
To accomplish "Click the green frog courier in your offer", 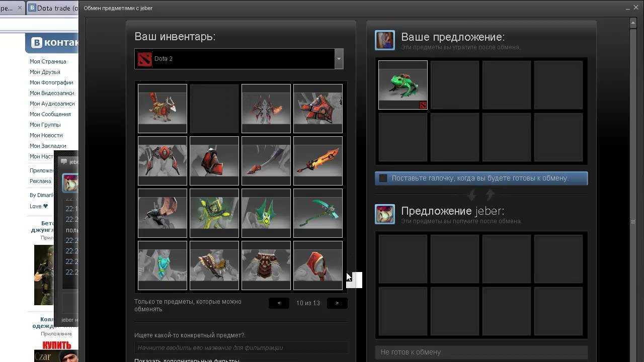I will coord(403,85).
